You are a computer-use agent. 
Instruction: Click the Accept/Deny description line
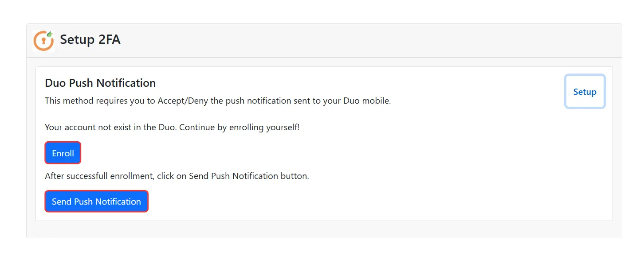(x=217, y=101)
